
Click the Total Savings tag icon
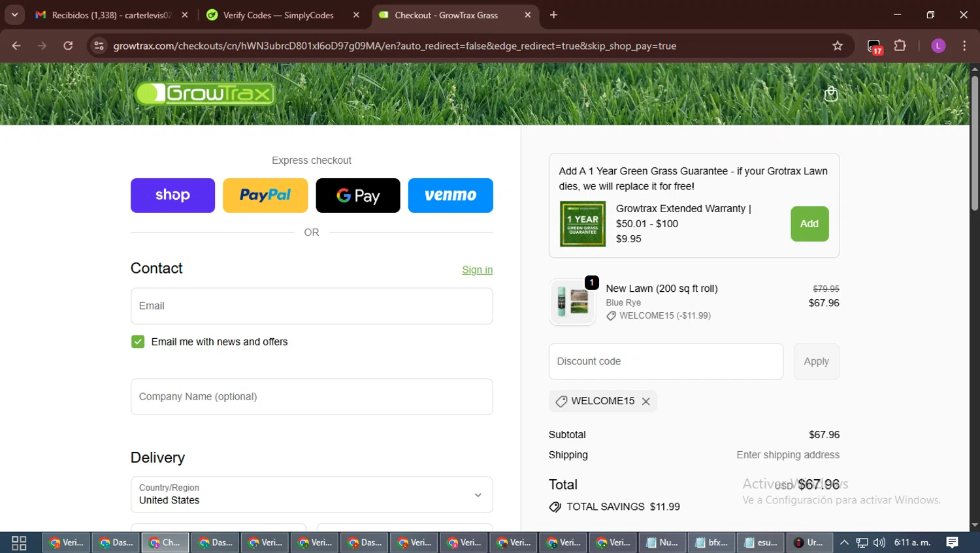click(555, 507)
